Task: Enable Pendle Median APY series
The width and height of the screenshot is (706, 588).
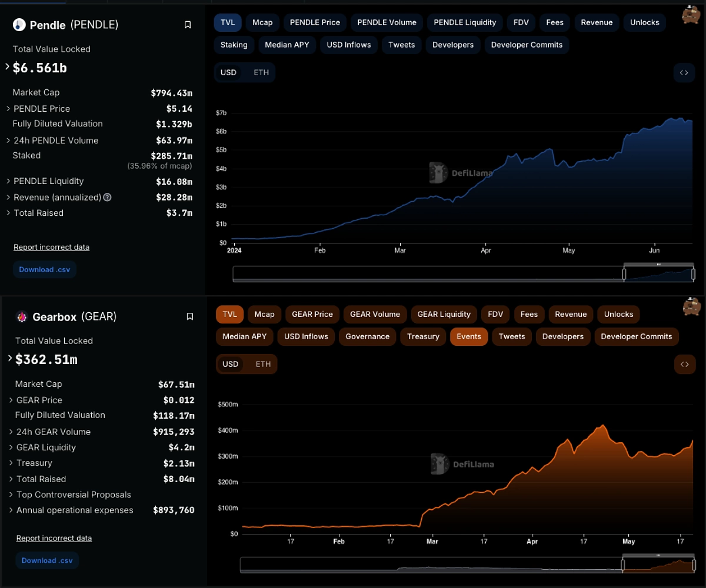Action: coord(287,45)
